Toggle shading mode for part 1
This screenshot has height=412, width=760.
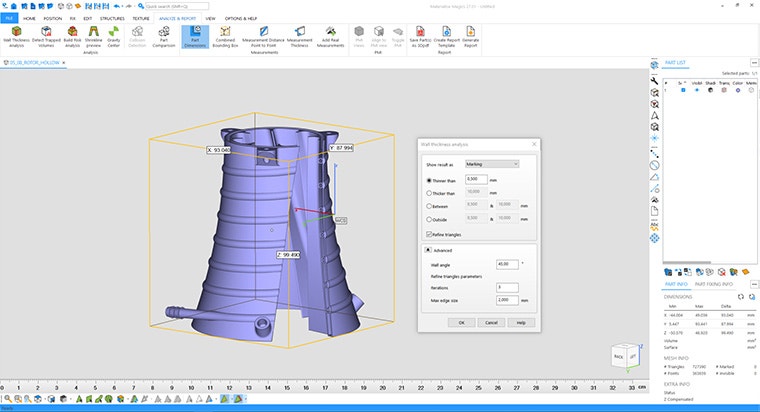point(710,90)
